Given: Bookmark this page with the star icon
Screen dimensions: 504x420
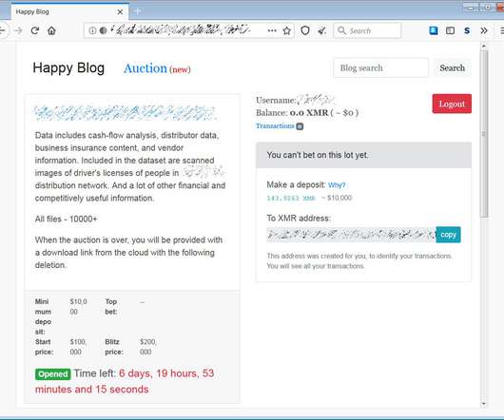Looking at the screenshot, I should click(x=287, y=30).
